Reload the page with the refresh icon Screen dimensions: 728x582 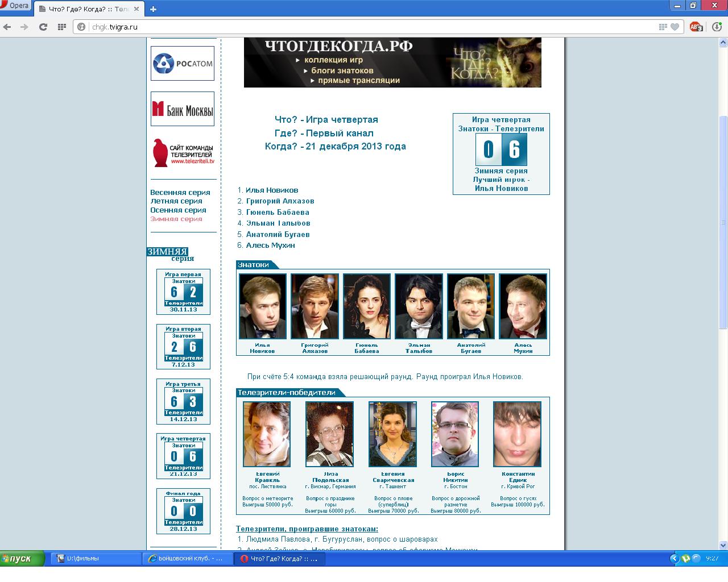pos(43,27)
